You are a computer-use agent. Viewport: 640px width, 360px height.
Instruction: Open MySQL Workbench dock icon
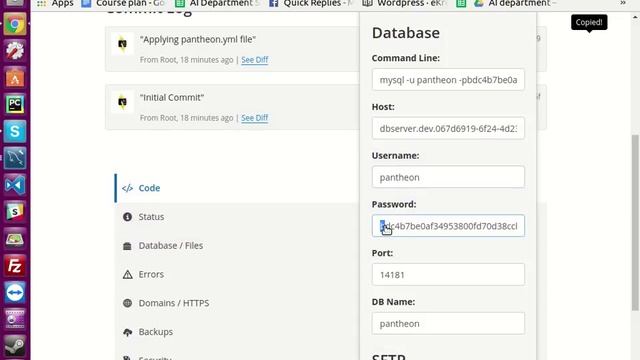click(15, 158)
